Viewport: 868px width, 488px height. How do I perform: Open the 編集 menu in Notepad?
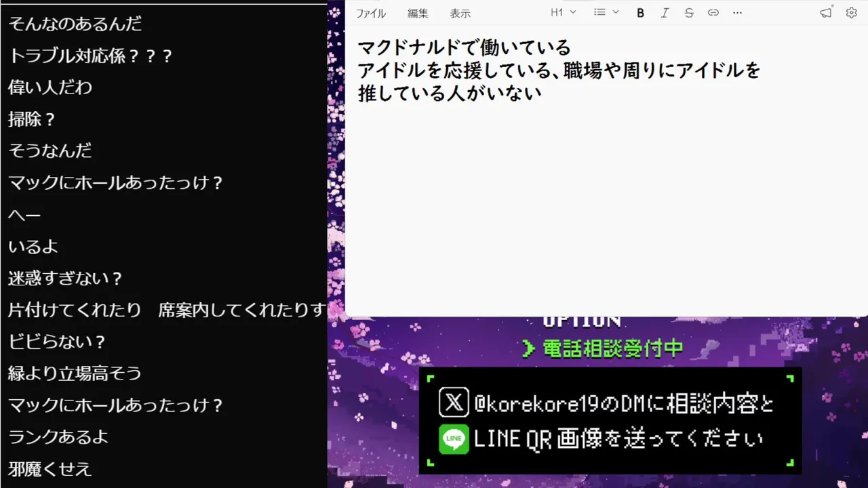[x=418, y=13]
